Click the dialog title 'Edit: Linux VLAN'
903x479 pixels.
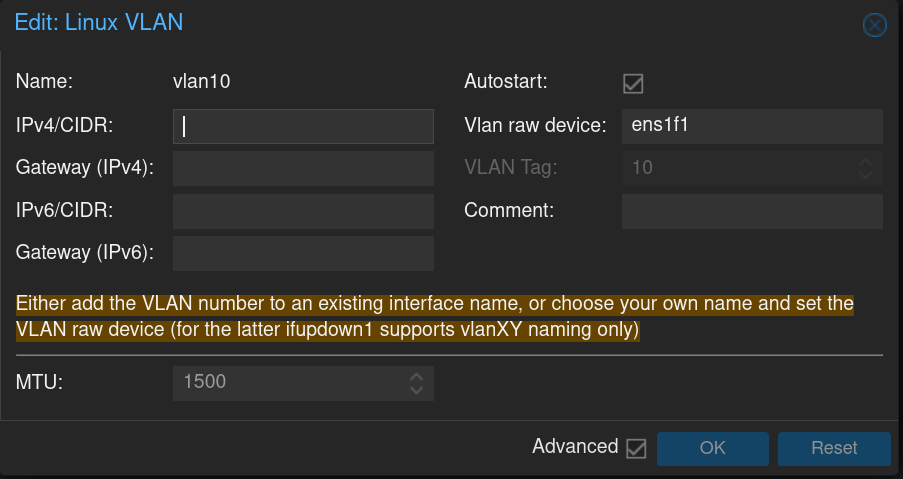click(99, 21)
